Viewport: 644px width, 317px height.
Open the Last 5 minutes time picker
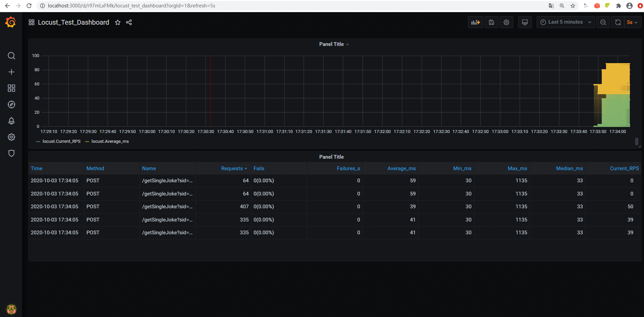click(x=565, y=22)
